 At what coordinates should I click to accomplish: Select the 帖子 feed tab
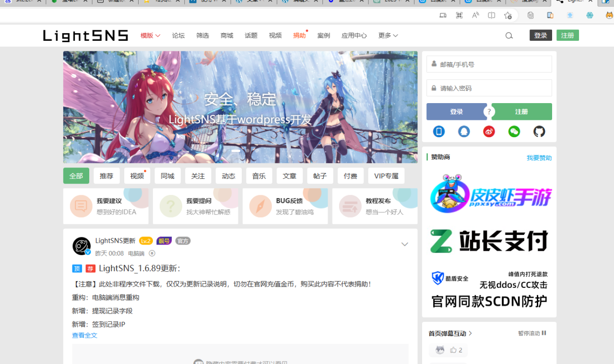320,176
